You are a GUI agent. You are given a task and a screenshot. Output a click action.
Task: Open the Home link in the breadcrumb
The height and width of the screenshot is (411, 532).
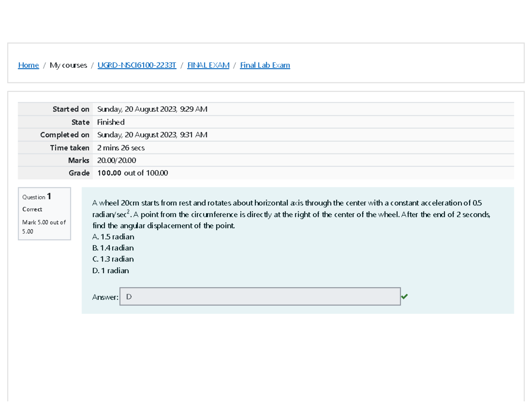(x=28, y=65)
